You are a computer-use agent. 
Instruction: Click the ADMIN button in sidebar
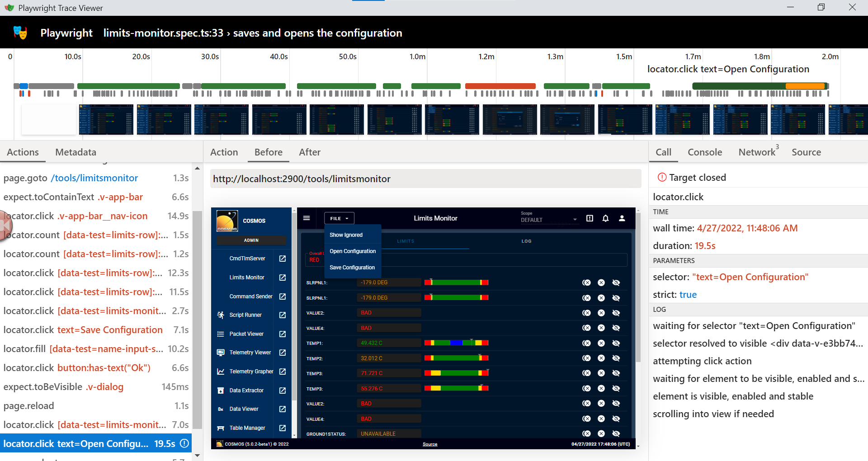(x=251, y=240)
